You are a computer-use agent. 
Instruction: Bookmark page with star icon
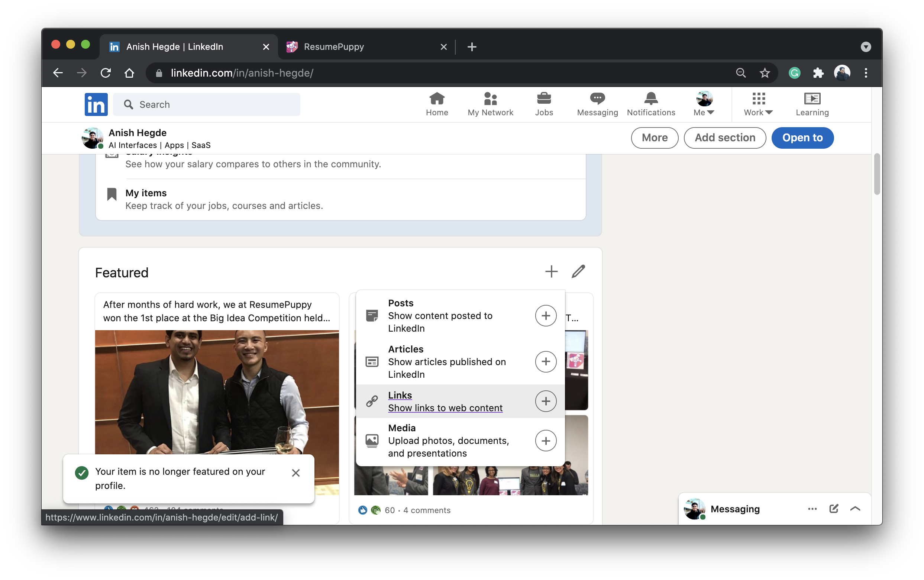(x=765, y=73)
